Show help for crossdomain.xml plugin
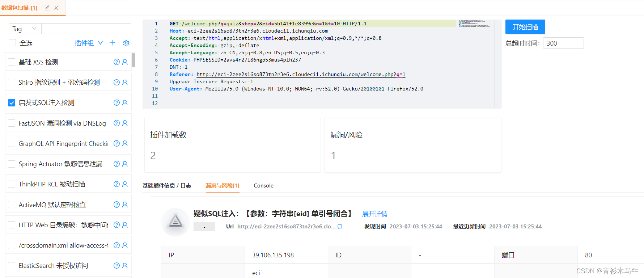 point(116,245)
